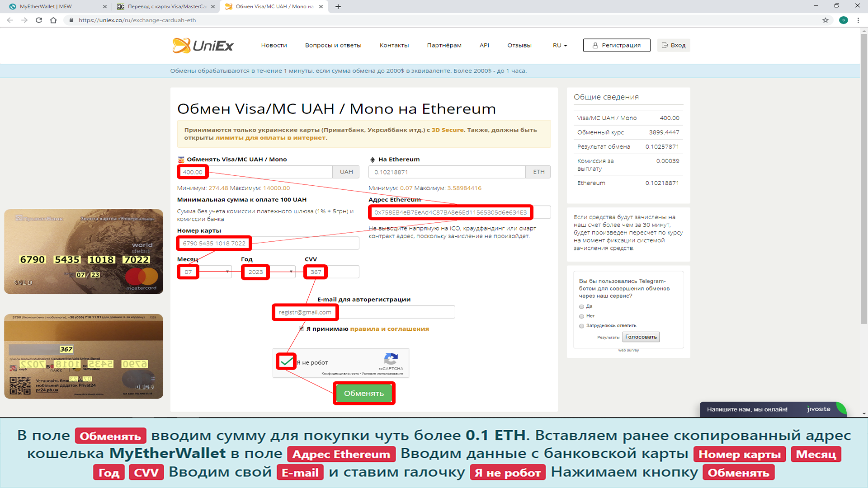This screenshot has width=868, height=488.
Task: Open the browser home page
Action: [53, 20]
